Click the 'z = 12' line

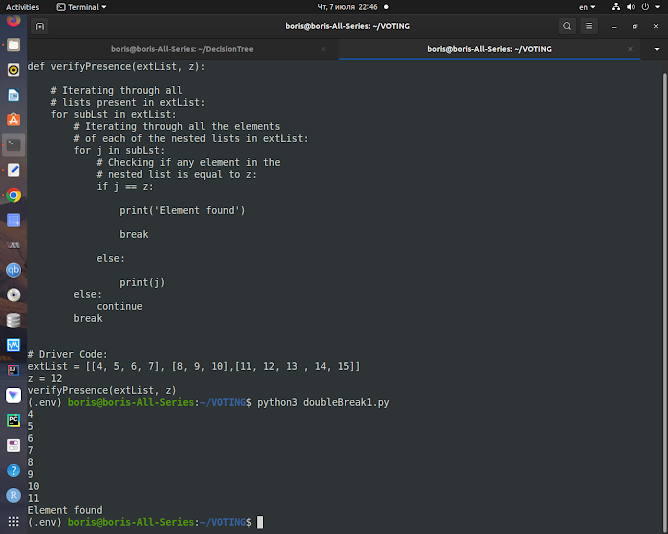click(45, 378)
